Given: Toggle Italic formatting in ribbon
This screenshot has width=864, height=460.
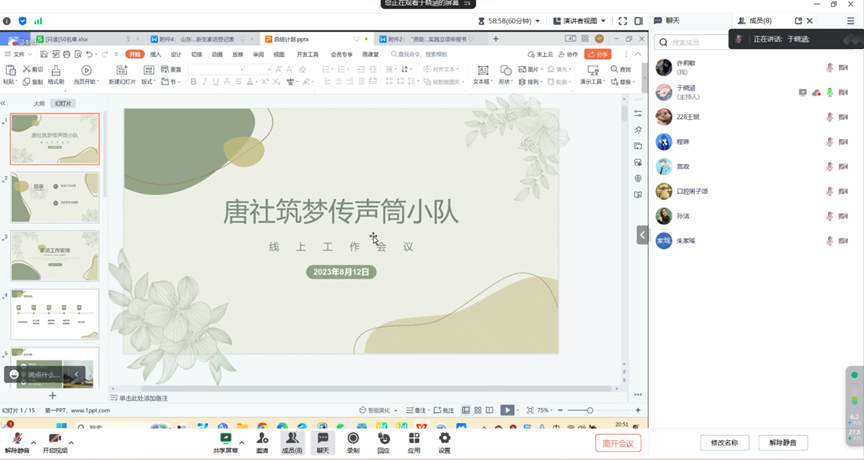Looking at the screenshot, I should click(204, 82).
